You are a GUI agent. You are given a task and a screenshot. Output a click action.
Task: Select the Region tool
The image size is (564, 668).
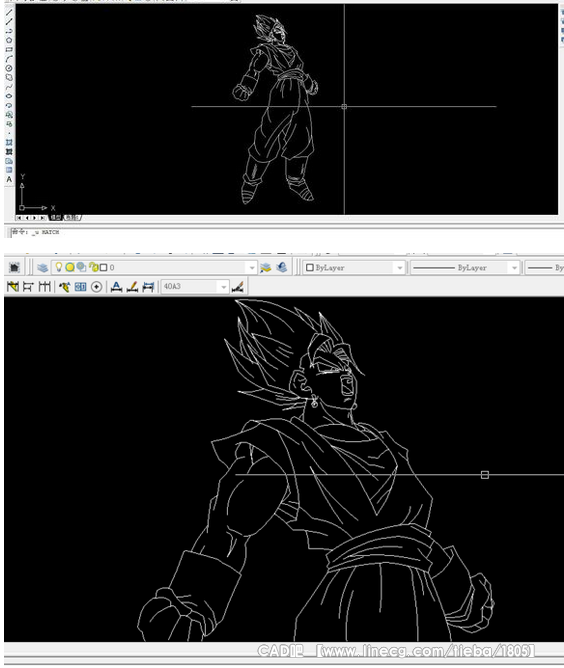(x=9, y=161)
